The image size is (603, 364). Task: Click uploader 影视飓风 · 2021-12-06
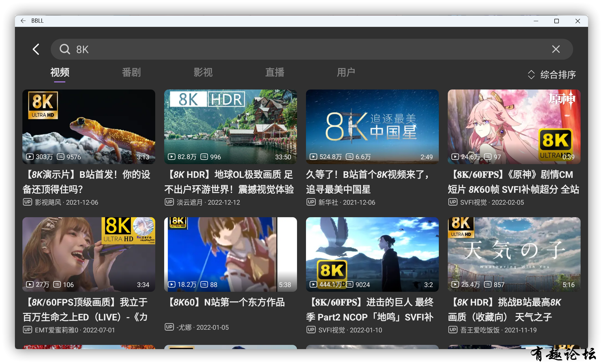66,202
